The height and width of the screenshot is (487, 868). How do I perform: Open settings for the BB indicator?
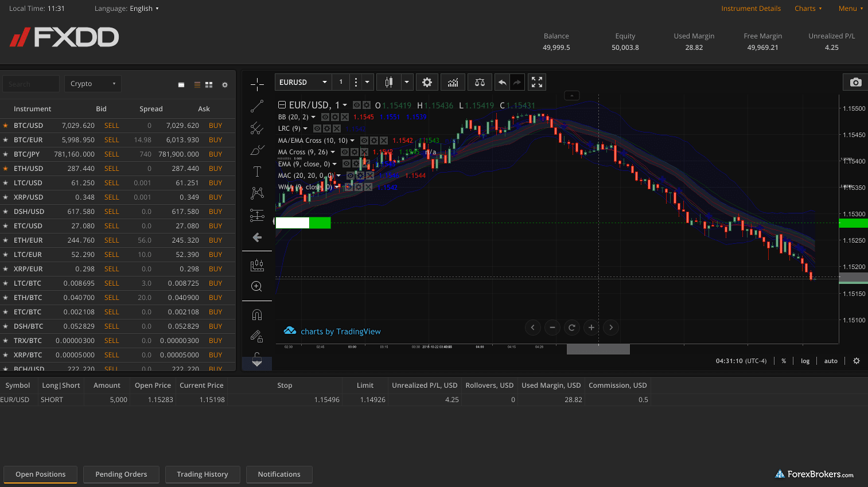pos(335,117)
